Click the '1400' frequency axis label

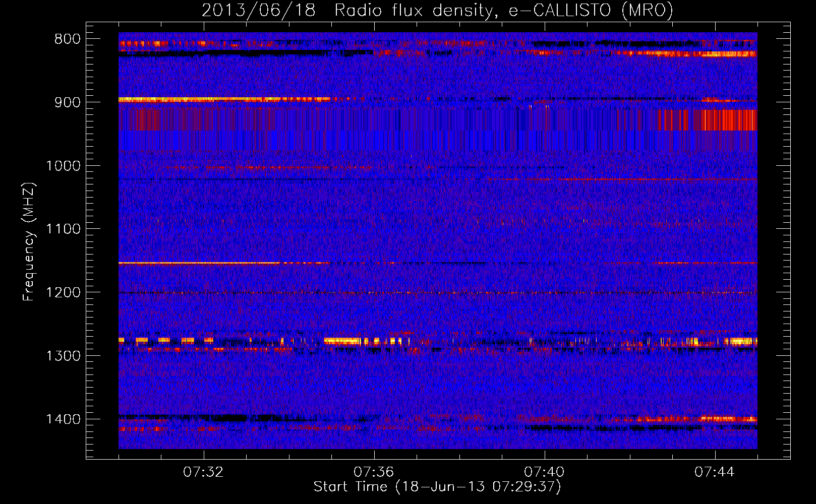(x=63, y=419)
